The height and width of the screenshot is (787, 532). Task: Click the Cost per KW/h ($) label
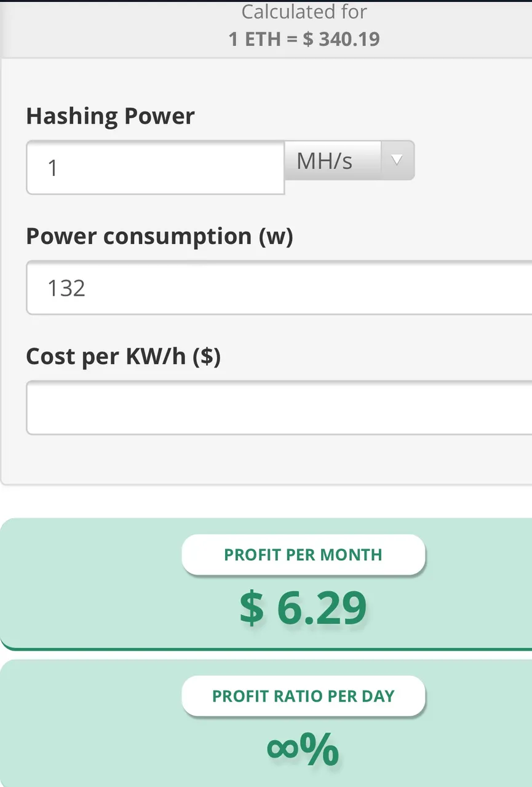(123, 357)
